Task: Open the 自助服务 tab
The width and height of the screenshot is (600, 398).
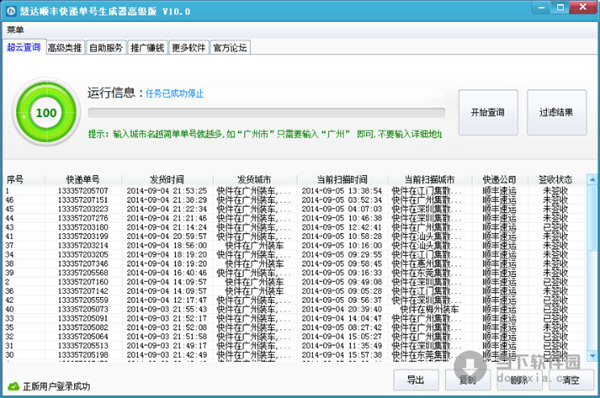Action: click(106, 48)
